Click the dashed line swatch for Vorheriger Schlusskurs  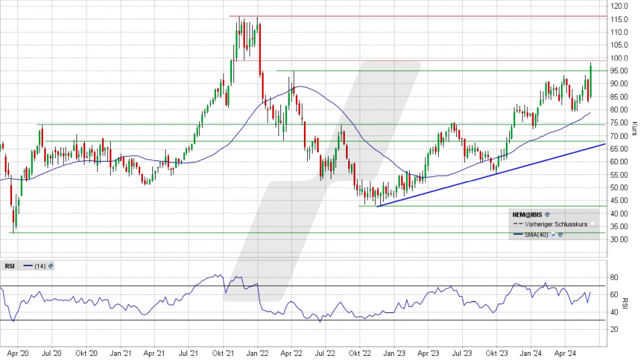(x=518, y=224)
